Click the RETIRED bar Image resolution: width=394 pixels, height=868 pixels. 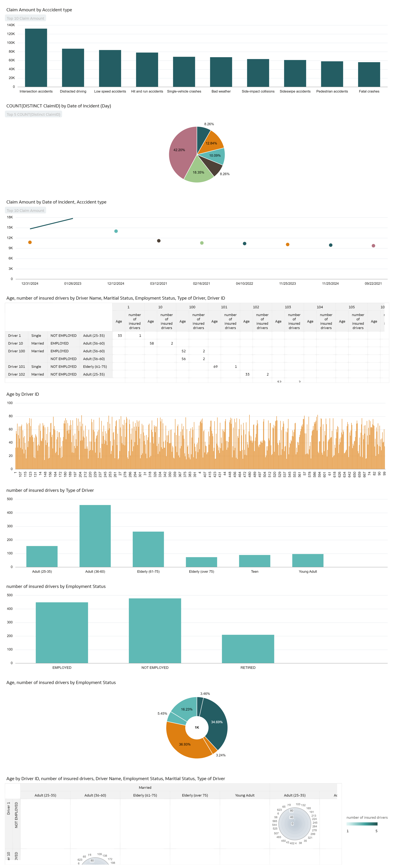[x=248, y=649]
